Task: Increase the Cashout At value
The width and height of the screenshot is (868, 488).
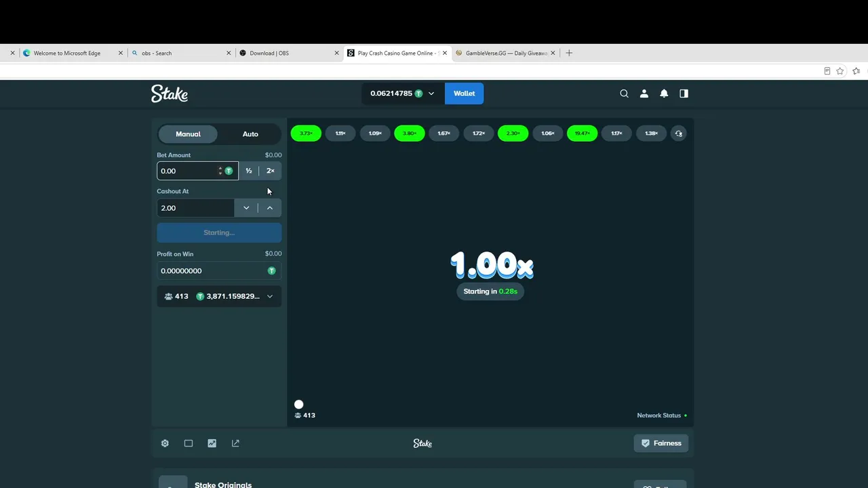Action: (270, 208)
